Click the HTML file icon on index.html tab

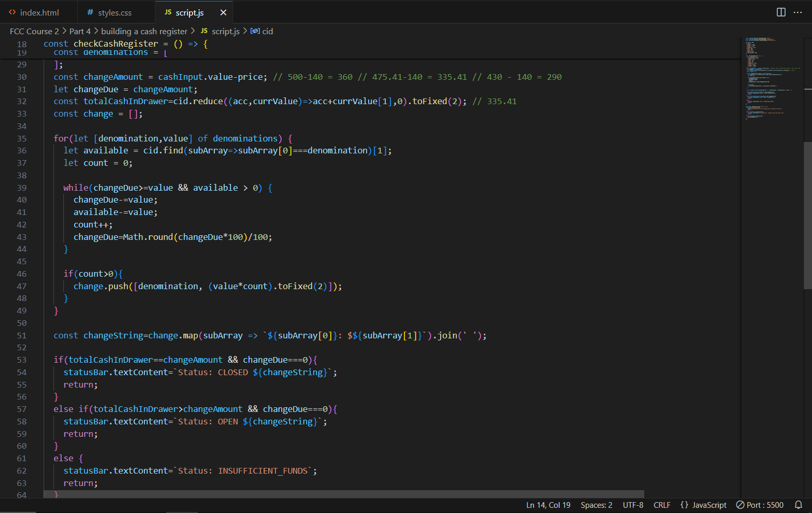click(12, 12)
